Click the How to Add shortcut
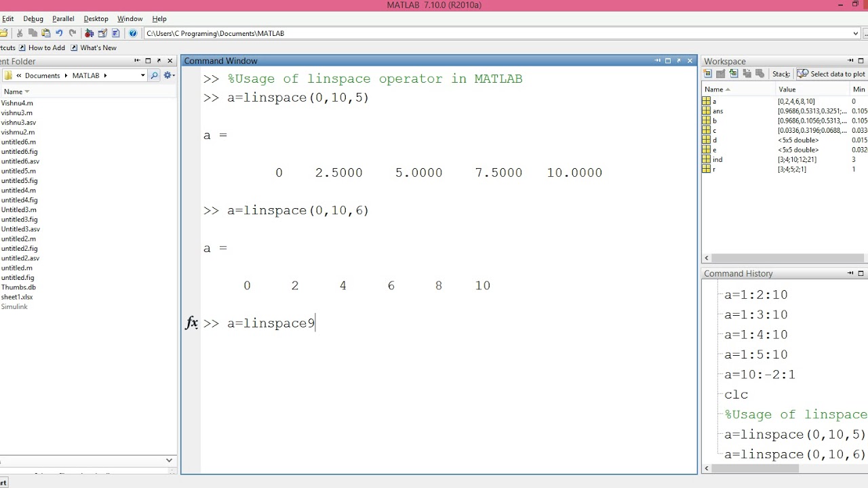Screen dimensions: 868x488 [x=42, y=48]
